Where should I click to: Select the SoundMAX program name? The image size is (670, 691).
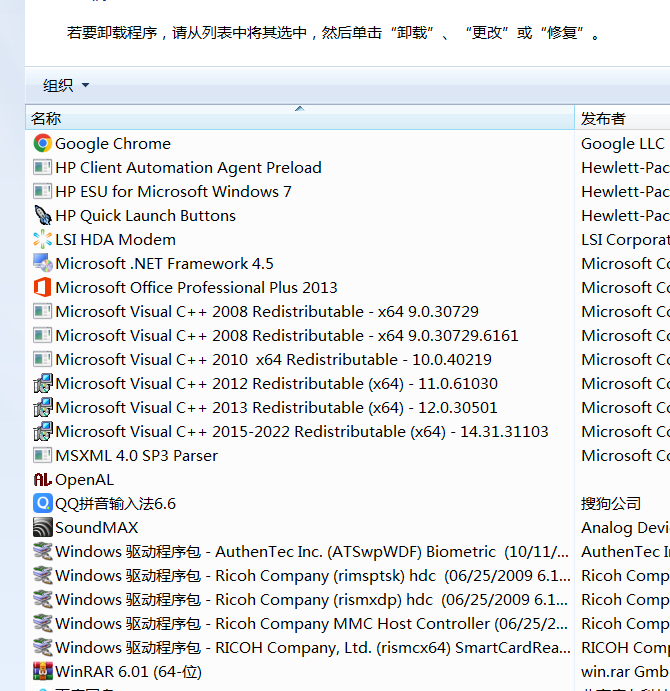(97, 528)
